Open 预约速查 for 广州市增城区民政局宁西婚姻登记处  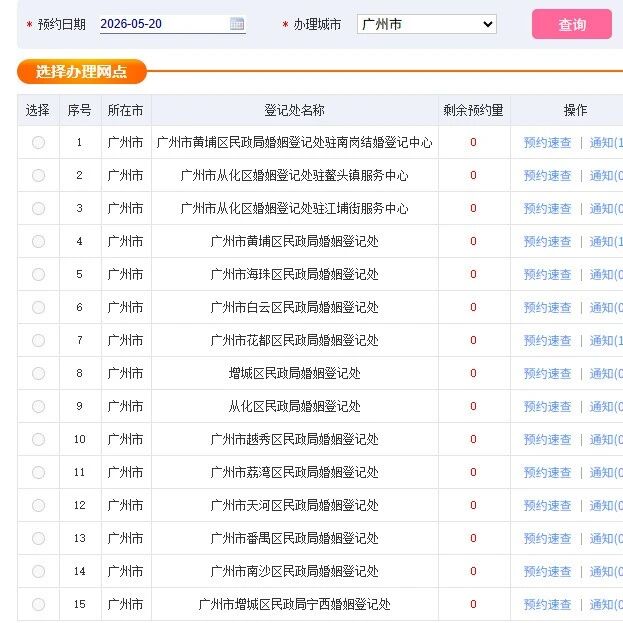(x=547, y=604)
